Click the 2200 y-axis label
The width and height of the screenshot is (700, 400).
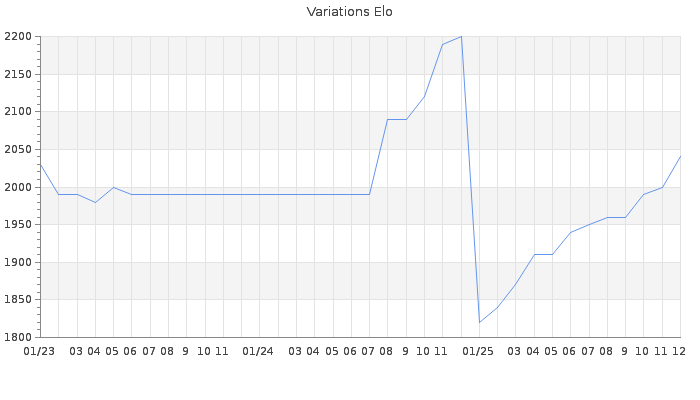tap(19, 37)
